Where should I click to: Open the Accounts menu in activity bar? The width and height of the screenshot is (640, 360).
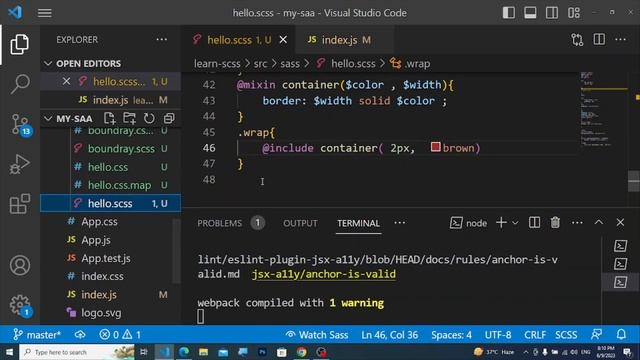click(20, 266)
